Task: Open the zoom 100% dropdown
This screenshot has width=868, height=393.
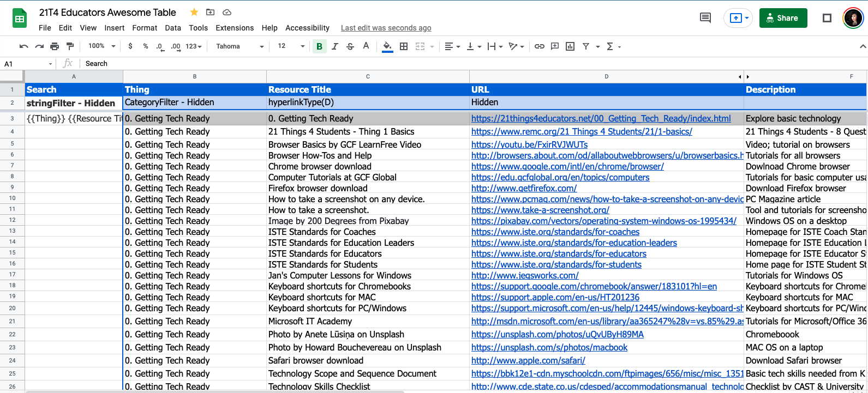Action: 102,46
